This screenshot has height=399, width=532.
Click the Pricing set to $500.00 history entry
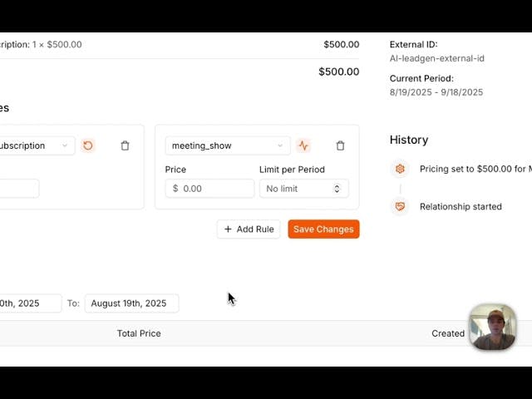click(x=475, y=169)
